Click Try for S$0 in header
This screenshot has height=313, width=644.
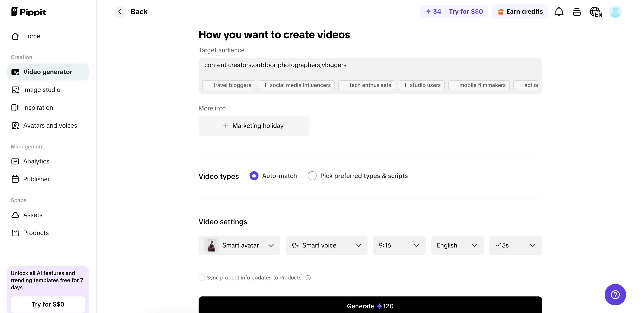(466, 11)
